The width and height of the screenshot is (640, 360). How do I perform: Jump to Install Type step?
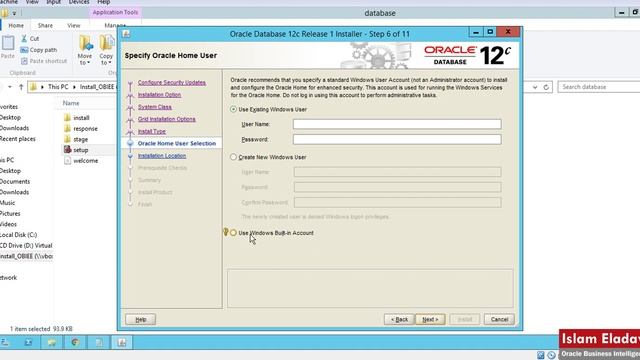[x=151, y=131]
